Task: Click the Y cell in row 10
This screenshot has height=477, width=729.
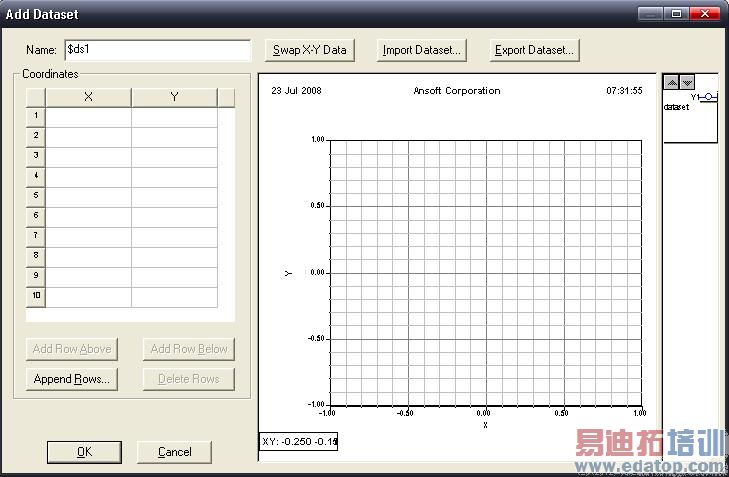Action: point(174,297)
